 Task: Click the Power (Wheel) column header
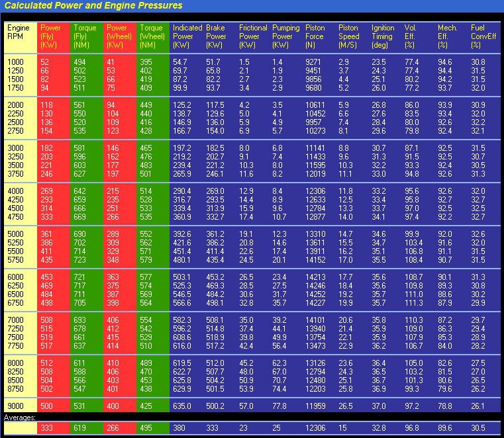point(118,36)
